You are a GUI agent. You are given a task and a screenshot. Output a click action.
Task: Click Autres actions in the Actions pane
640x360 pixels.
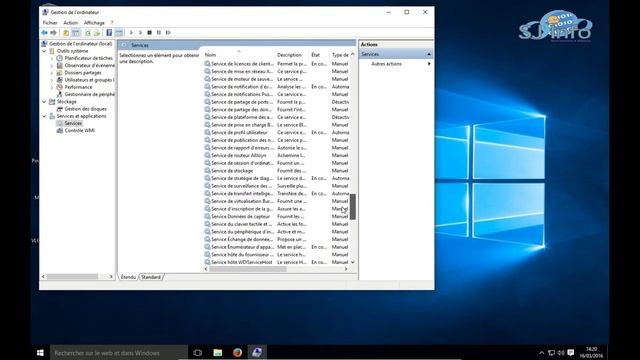pyautogui.click(x=386, y=64)
